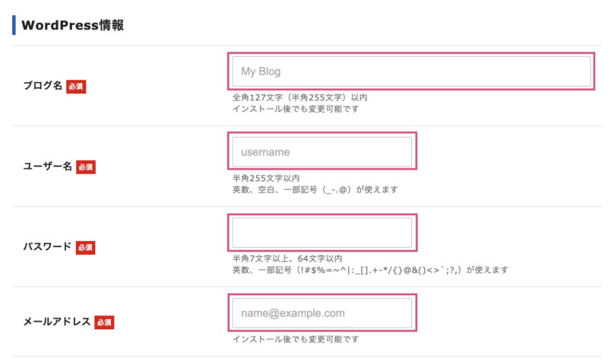Click the 必須 badge beside パスワード
Screen dimensions: 608x364
tap(86, 248)
